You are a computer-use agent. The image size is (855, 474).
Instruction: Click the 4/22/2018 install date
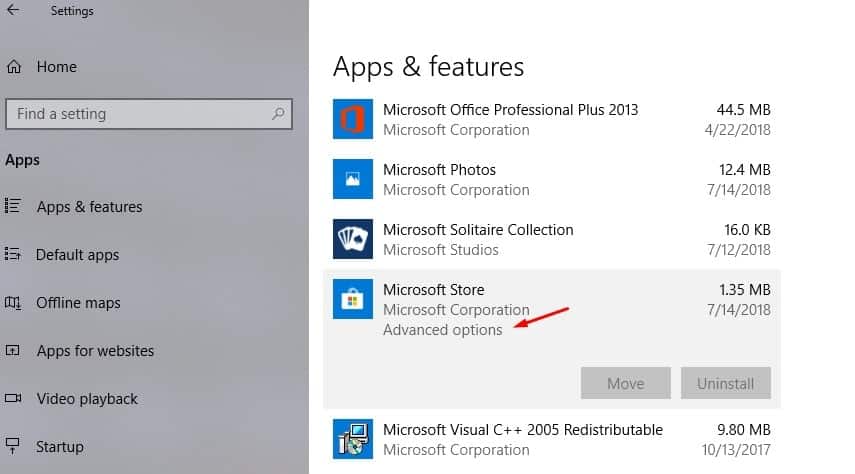coord(737,130)
